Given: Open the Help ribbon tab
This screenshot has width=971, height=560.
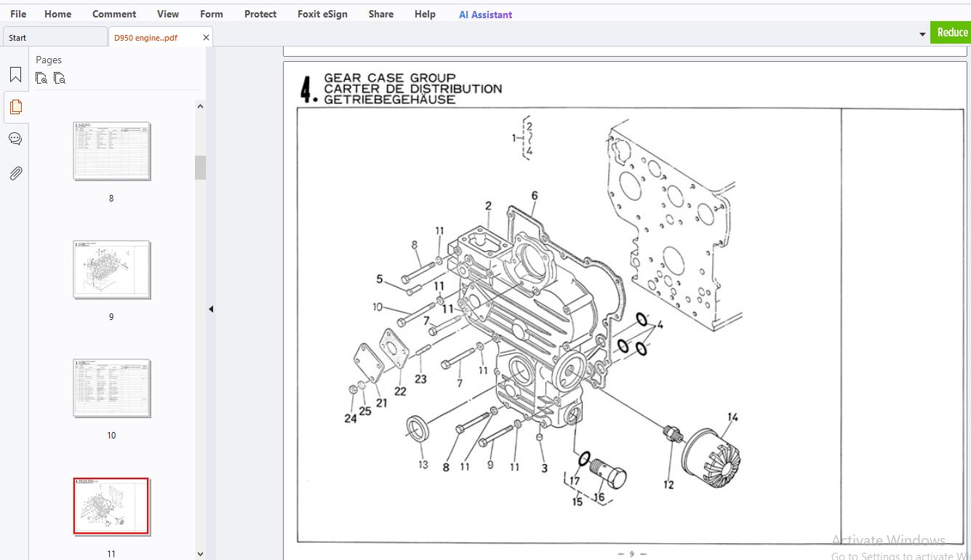Looking at the screenshot, I should [425, 14].
